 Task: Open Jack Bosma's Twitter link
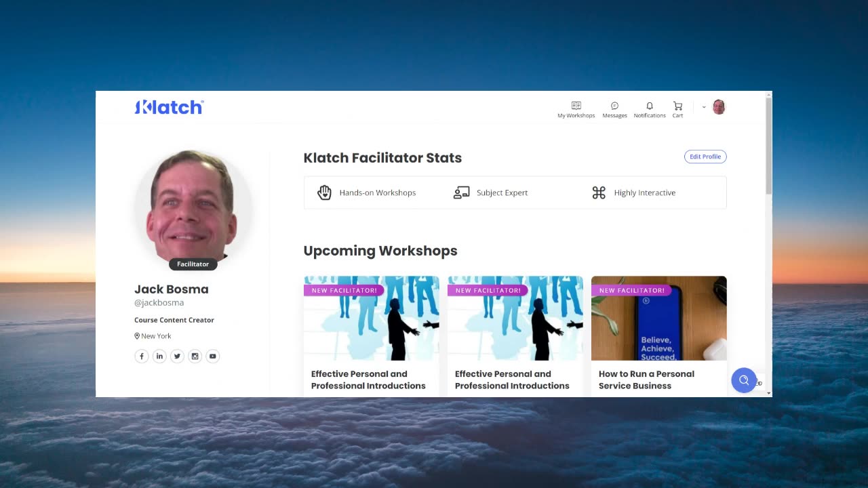(x=177, y=356)
